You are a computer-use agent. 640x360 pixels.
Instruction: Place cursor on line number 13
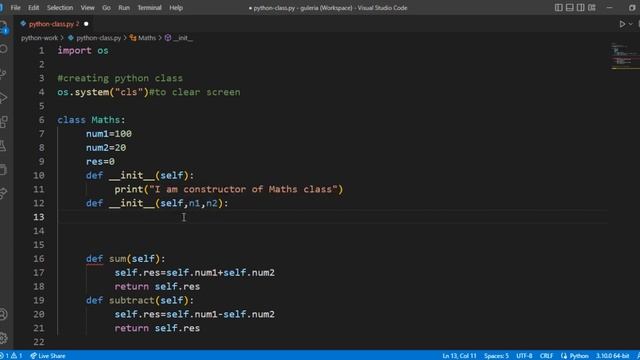39,217
